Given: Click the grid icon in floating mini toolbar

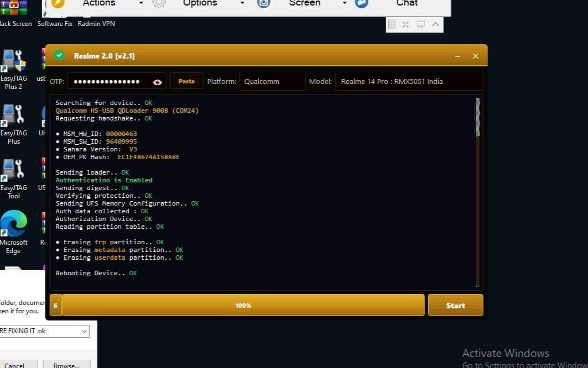Looking at the screenshot, I should tap(392, 25).
